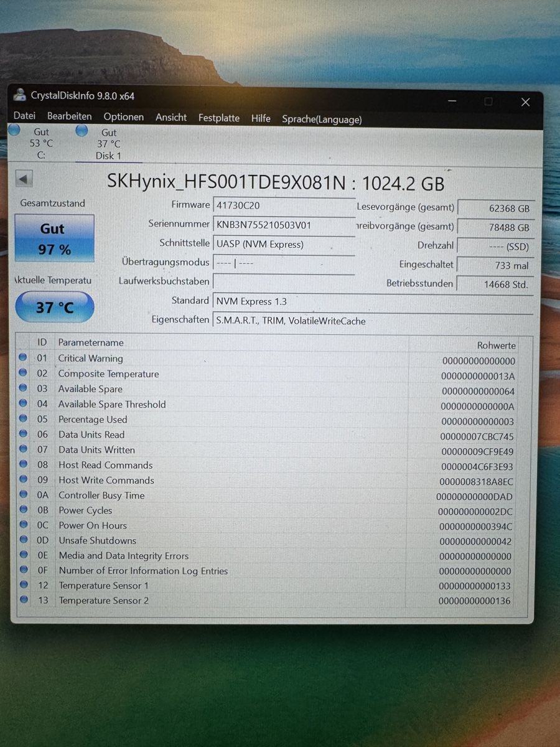Click the Seriennummer field value
This screenshot has width=560, height=747.
tap(284, 225)
